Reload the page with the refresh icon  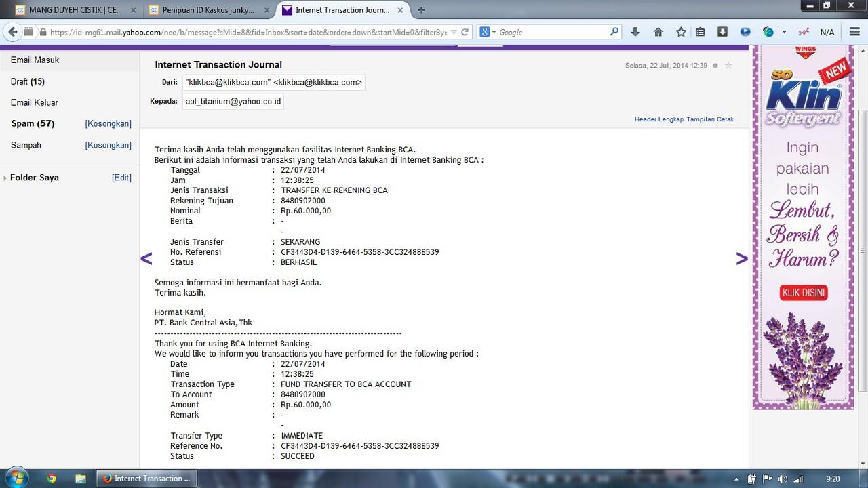coord(465,32)
